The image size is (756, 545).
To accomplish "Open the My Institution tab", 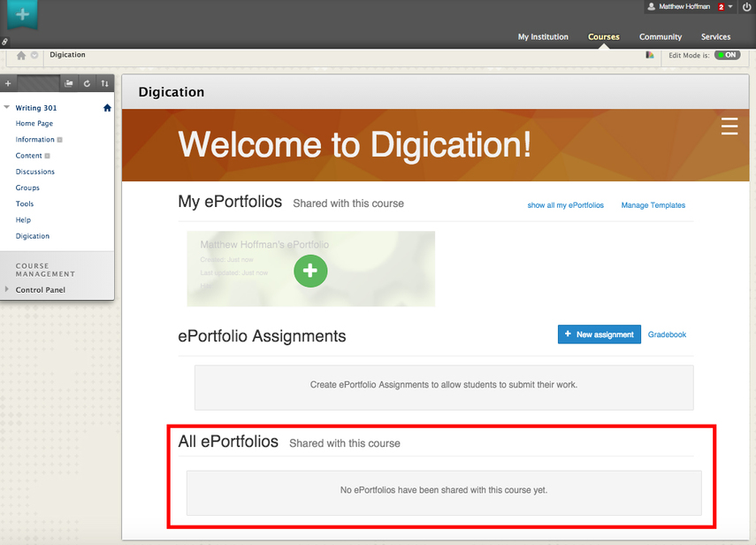I will click(x=543, y=36).
